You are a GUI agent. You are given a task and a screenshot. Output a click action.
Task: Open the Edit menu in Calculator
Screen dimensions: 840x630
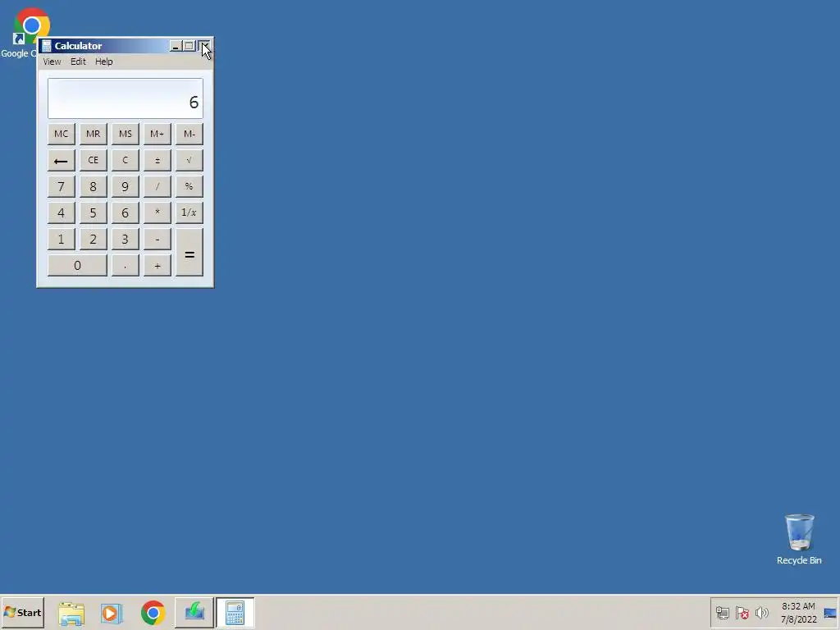(x=78, y=62)
